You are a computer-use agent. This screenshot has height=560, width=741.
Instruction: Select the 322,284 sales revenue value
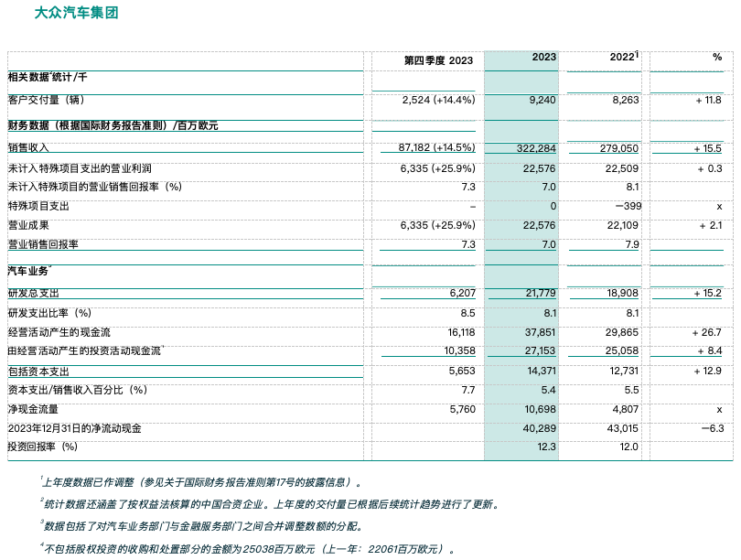(536, 148)
